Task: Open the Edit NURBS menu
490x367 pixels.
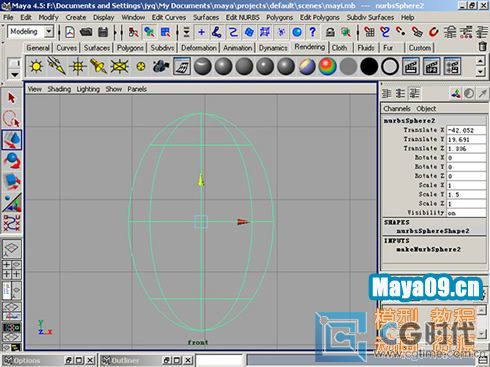Action: tap(242, 17)
